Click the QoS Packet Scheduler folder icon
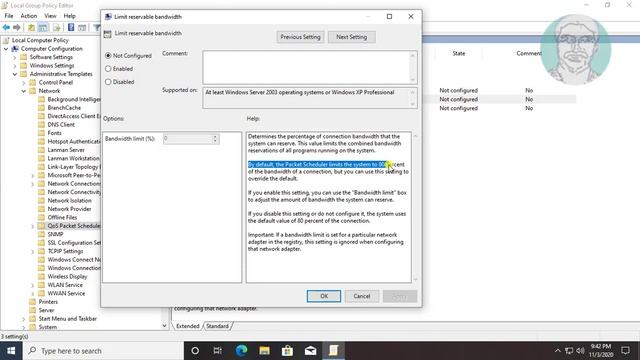This screenshot has height=360, width=640. pos(41,226)
